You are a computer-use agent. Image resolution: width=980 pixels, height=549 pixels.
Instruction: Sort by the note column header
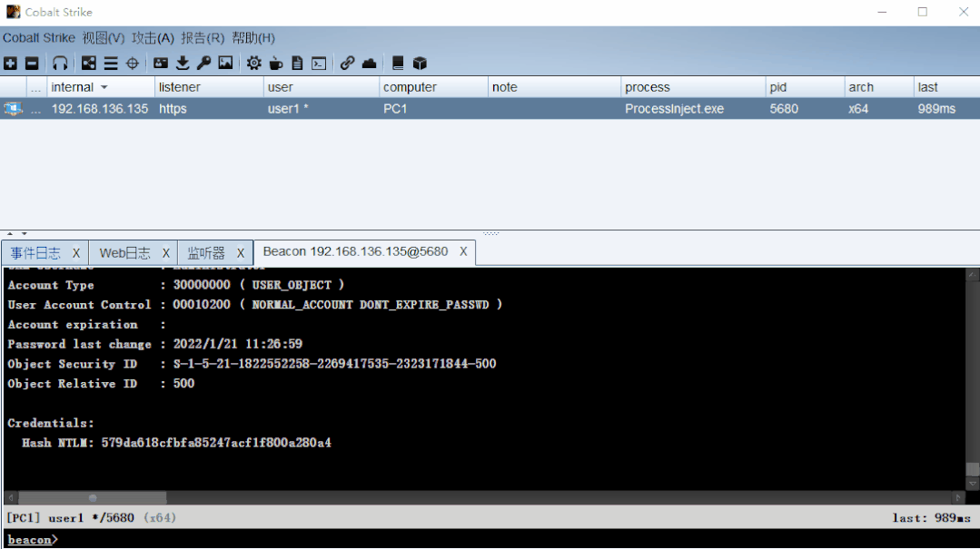[554, 87]
